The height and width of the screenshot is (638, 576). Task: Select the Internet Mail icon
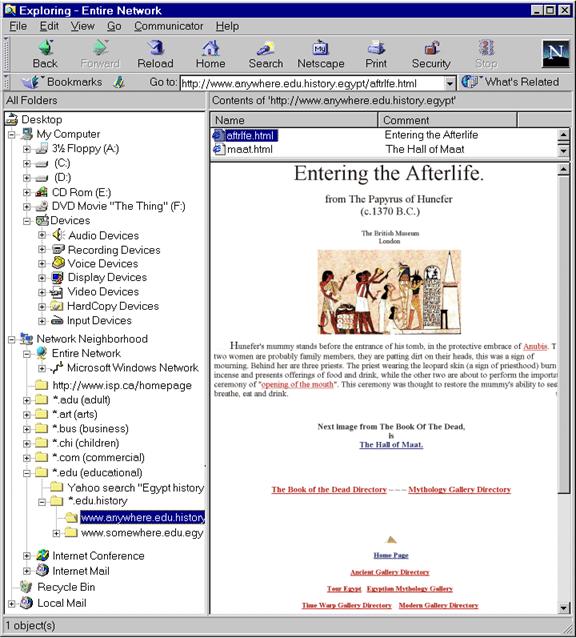pyautogui.click(x=42, y=570)
